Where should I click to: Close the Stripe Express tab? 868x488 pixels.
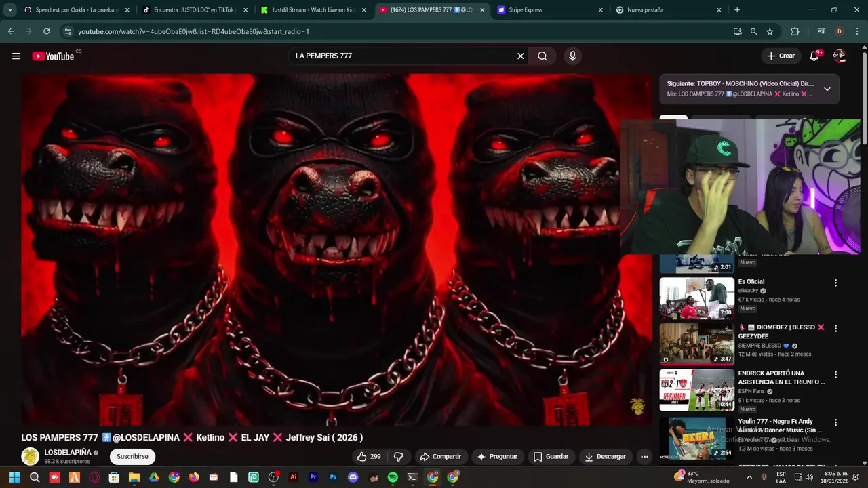[600, 10]
